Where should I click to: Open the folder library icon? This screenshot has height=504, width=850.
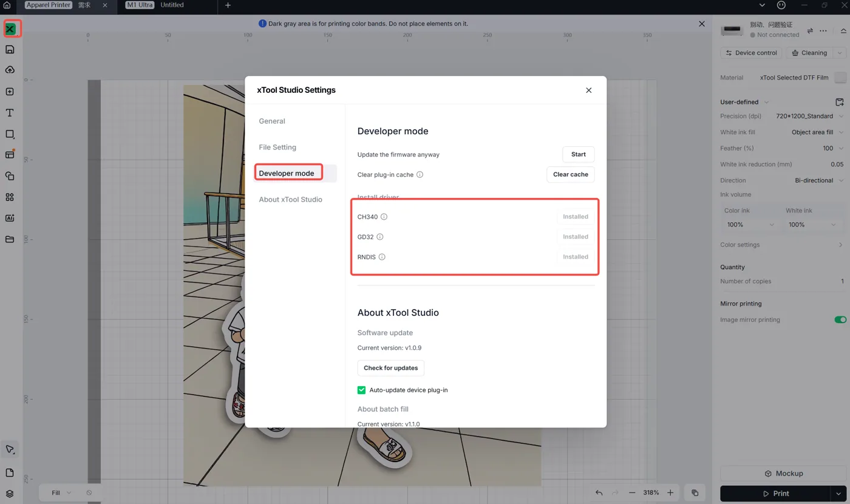coord(10,239)
